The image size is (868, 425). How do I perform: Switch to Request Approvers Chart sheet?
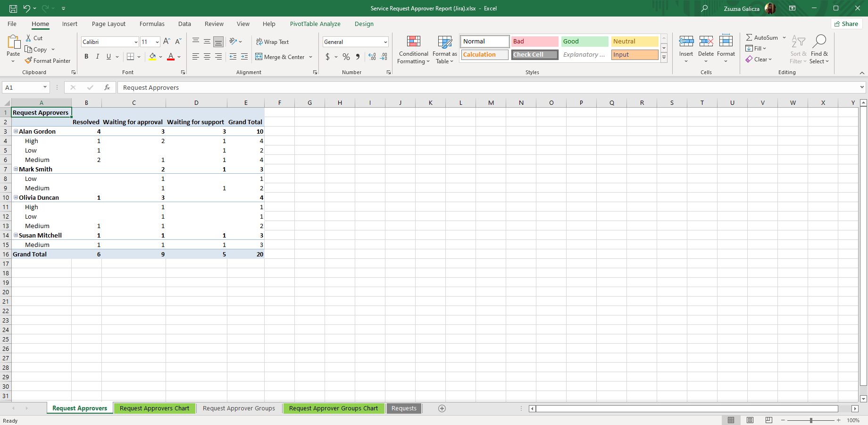154,408
